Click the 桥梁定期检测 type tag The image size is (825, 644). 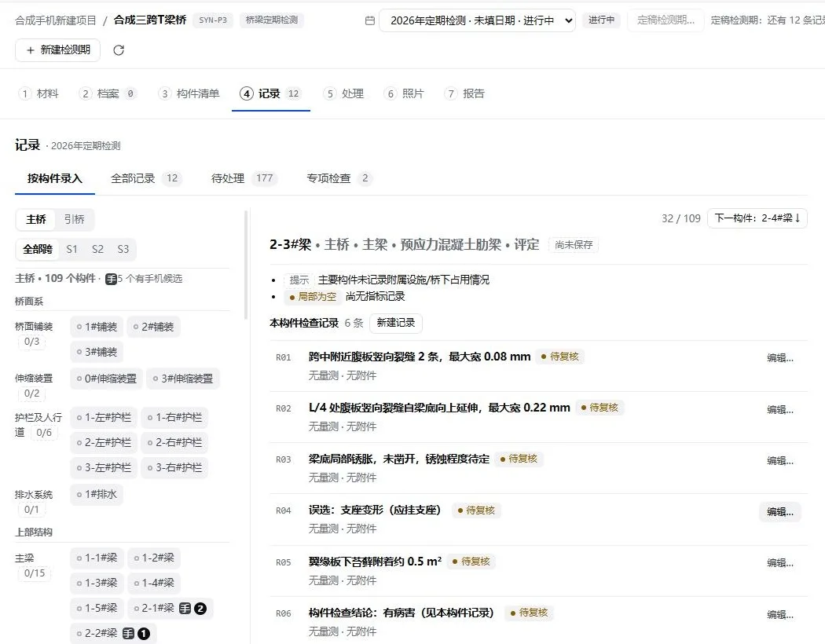pos(272,20)
